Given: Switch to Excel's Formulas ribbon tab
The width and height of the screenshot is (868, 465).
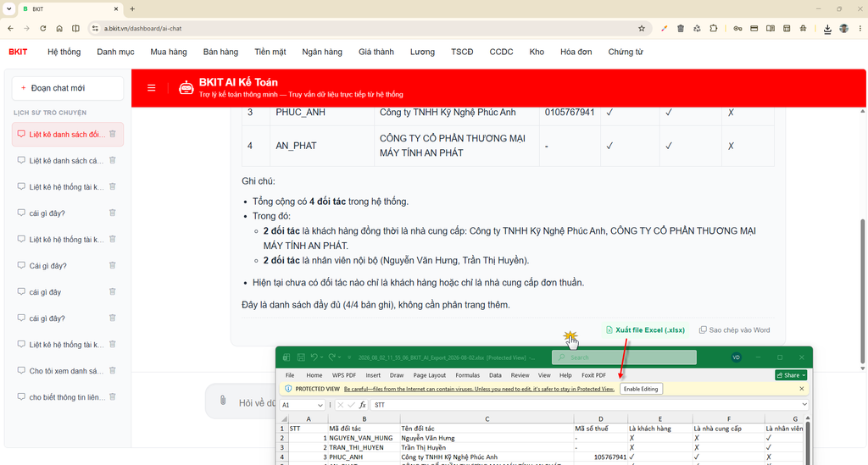Looking at the screenshot, I should 467,375.
